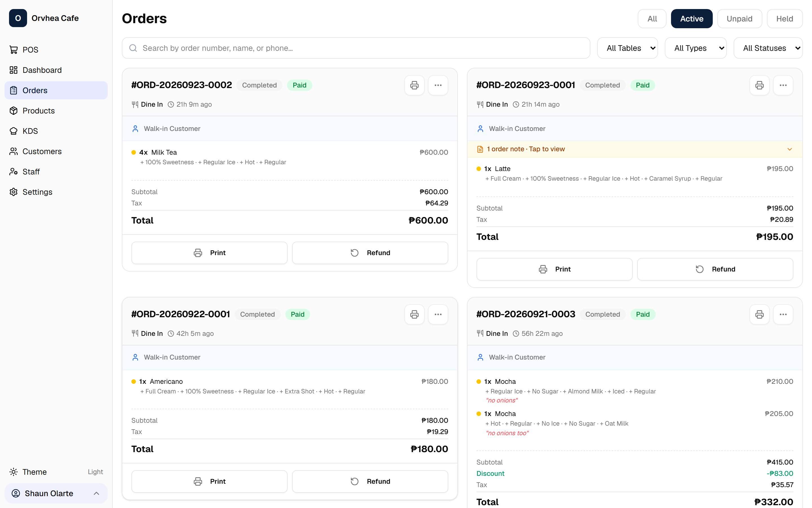Click the "no onions too" item note

(x=507, y=433)
